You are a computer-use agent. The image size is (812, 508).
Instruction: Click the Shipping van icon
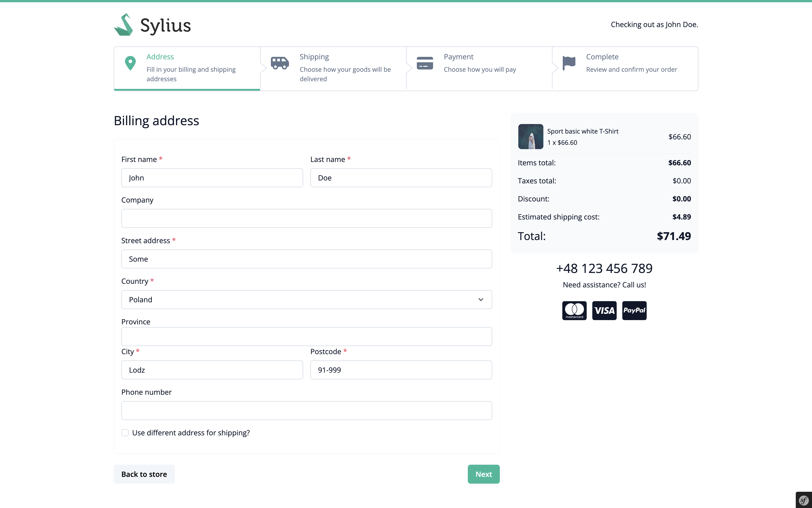point(279,63)
